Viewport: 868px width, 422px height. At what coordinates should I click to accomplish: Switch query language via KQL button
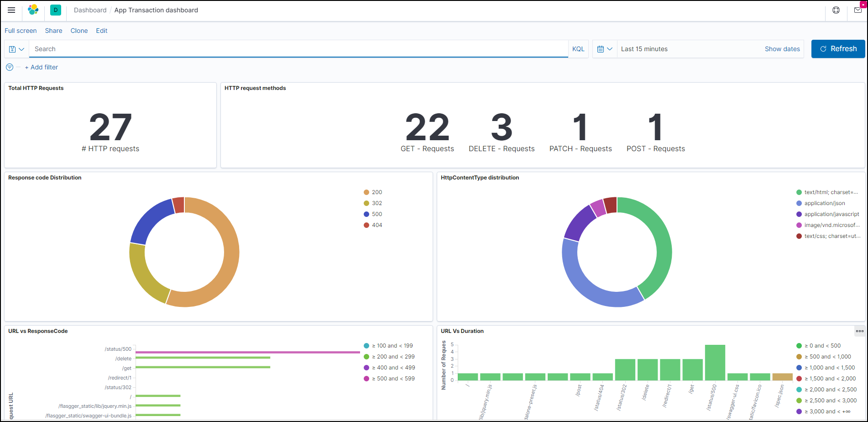click(x=578, y=49)
